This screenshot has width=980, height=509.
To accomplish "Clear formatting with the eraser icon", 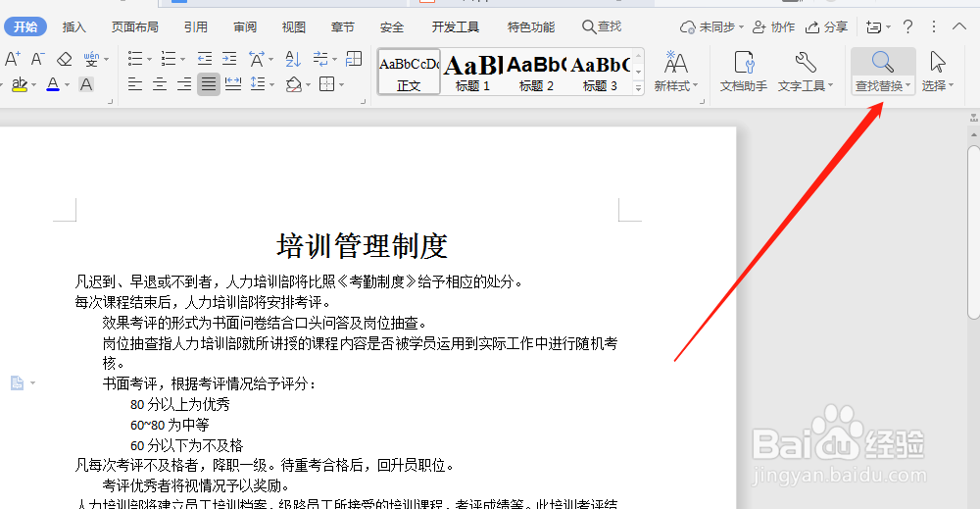I will tap(65, 60).
